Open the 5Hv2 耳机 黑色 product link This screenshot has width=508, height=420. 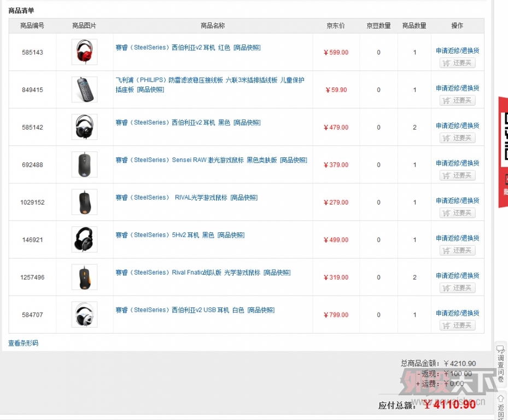point(165,235)
